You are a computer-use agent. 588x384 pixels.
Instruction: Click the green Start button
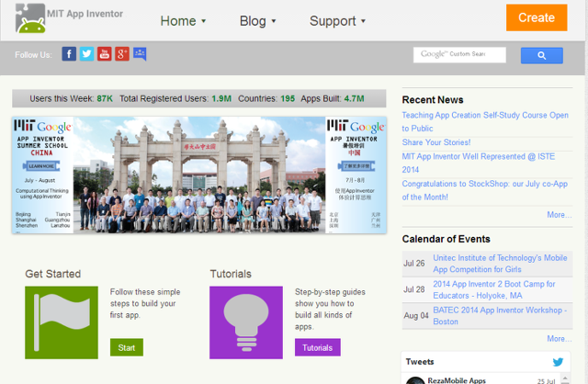pos(127,347)
